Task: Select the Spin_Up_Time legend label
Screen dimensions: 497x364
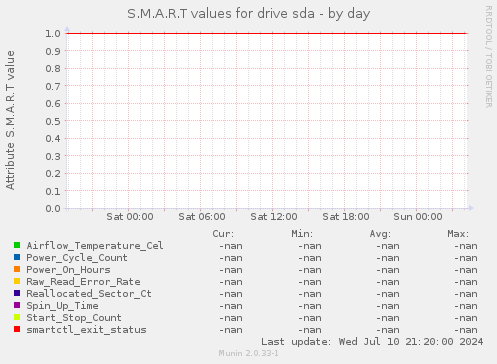Action: point(62,306)
